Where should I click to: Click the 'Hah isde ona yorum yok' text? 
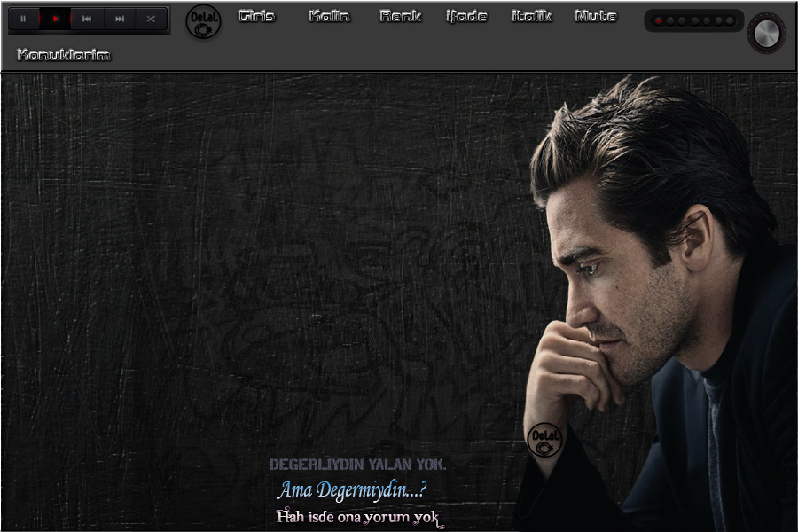(x=357, y=517)
